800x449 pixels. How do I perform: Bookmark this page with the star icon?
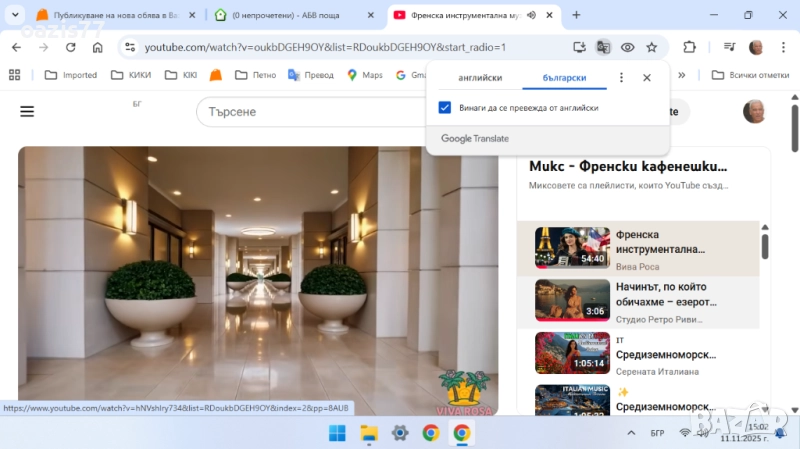click(652, 47)
